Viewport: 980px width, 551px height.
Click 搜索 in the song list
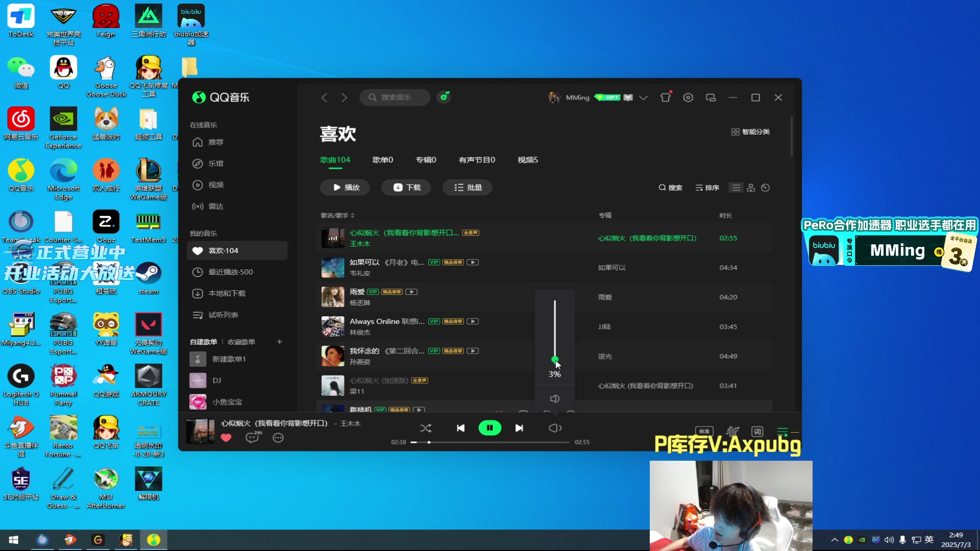[x=670, y=188]
